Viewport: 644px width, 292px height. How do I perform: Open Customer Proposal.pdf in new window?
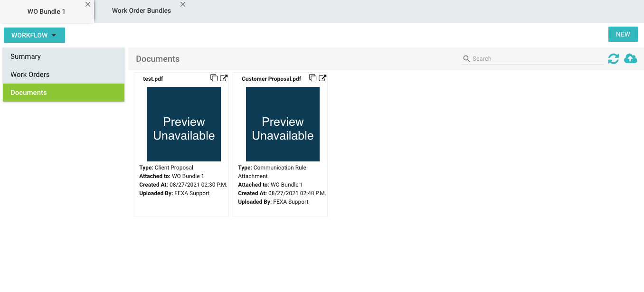point(322,78)
